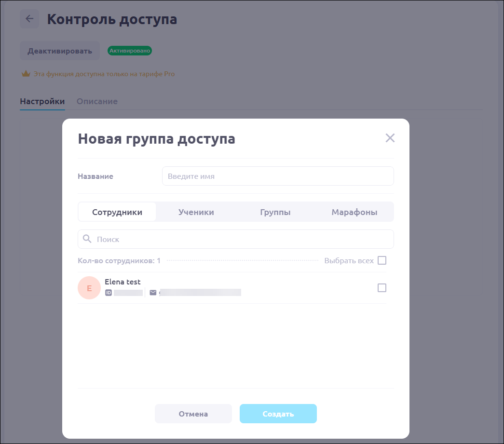Click the ID badge icon under Elena test
504x444 pixels.
click(x=109, y=292)
